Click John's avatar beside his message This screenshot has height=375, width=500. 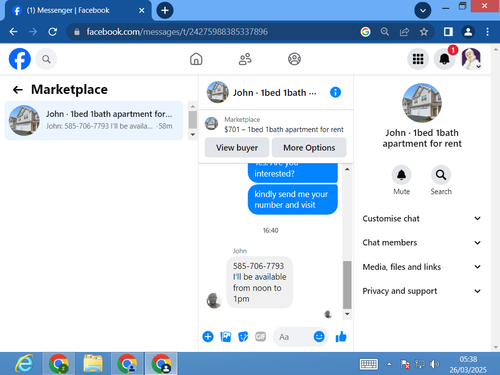214,300
